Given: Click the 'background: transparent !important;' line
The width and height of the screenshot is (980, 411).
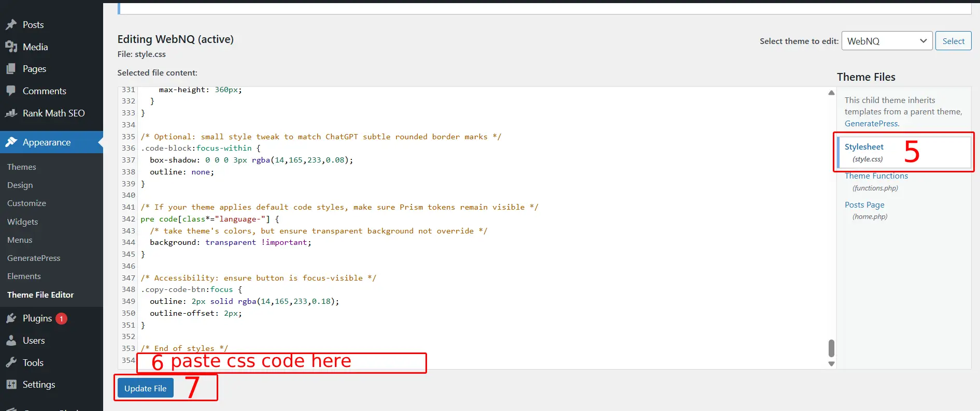Looking at the screenshot, I should point(231,243).
